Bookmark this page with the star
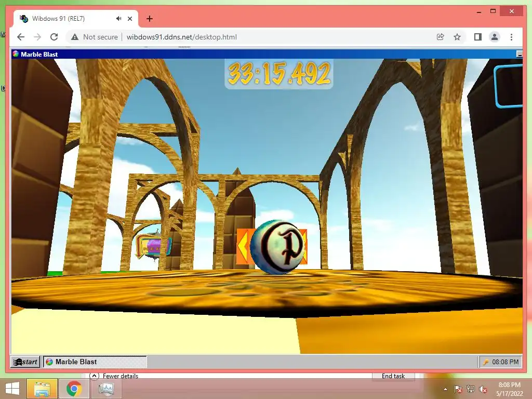The image size is (532, 399). [457, 37]
